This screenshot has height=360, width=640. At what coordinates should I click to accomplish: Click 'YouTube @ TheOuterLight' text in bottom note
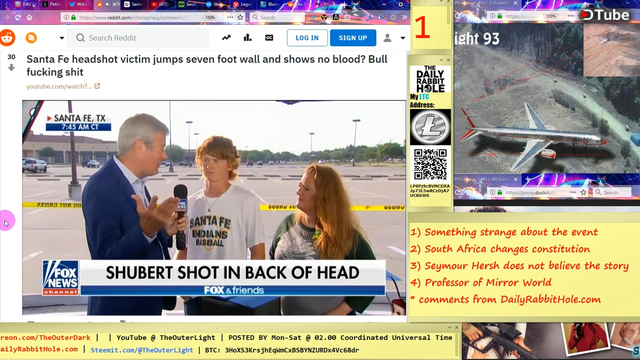pyautogui.click(x=165, y=338)
